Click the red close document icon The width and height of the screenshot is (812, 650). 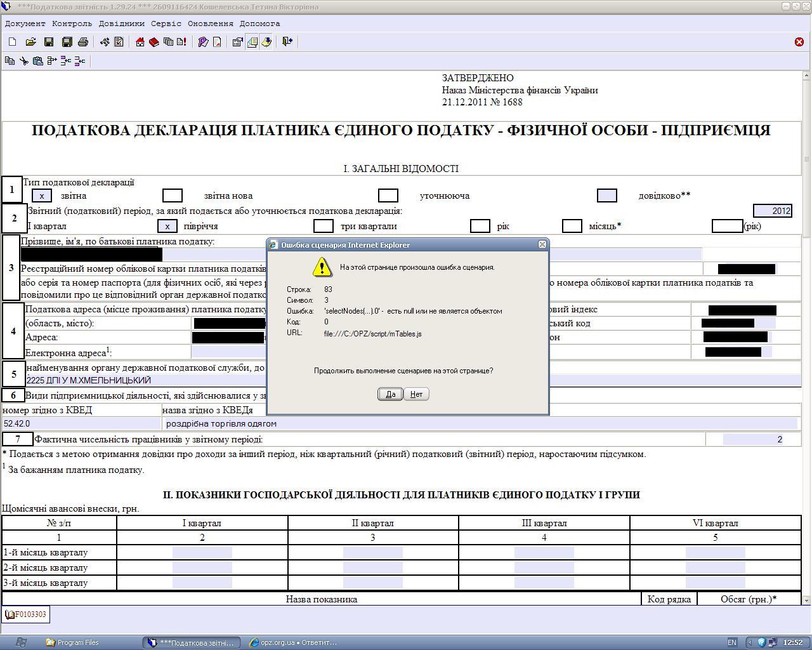799,42
